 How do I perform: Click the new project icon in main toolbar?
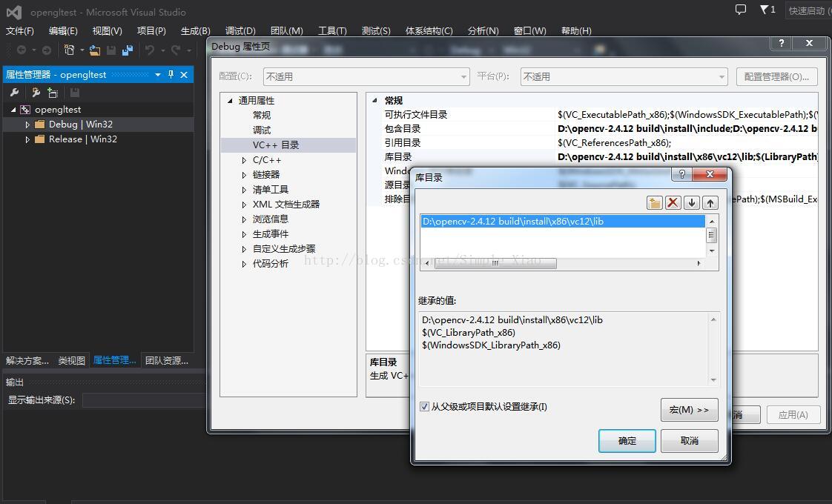tap(69, 50)
